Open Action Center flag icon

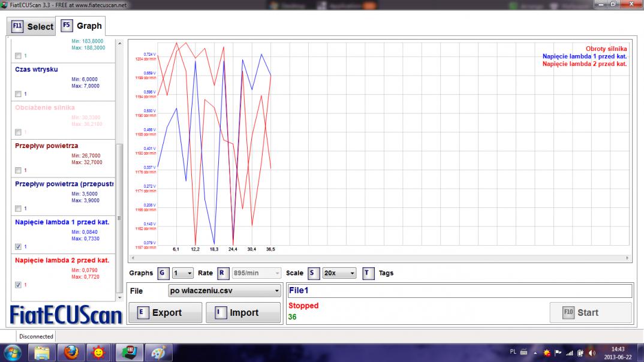pos(558,352)
